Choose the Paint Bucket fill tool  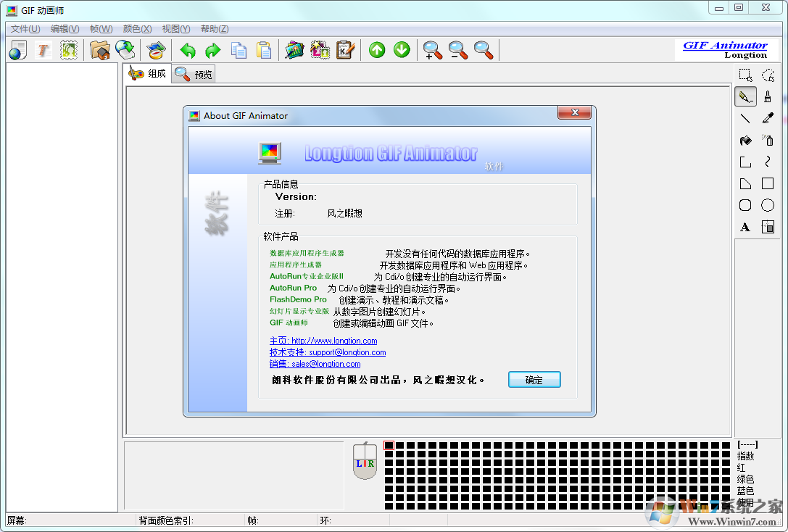pyautogui.click(x=745, y=140)
